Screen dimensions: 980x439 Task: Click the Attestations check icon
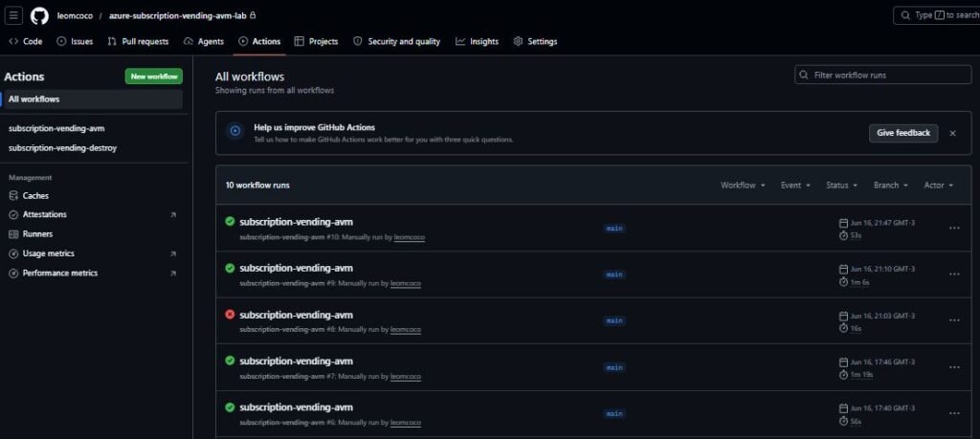[x=13, y=214]
